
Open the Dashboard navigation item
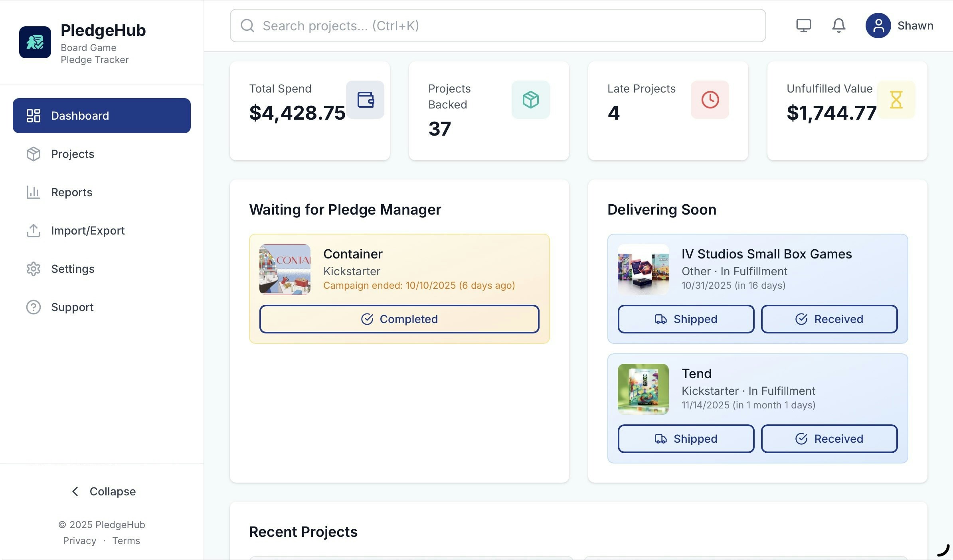point(80,116)
